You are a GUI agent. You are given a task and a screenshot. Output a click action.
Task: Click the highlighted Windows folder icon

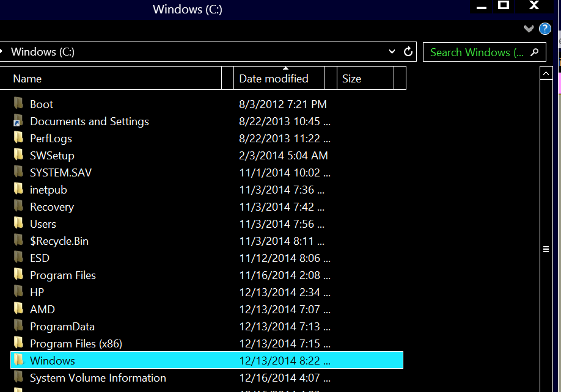(x=18, y=360)
